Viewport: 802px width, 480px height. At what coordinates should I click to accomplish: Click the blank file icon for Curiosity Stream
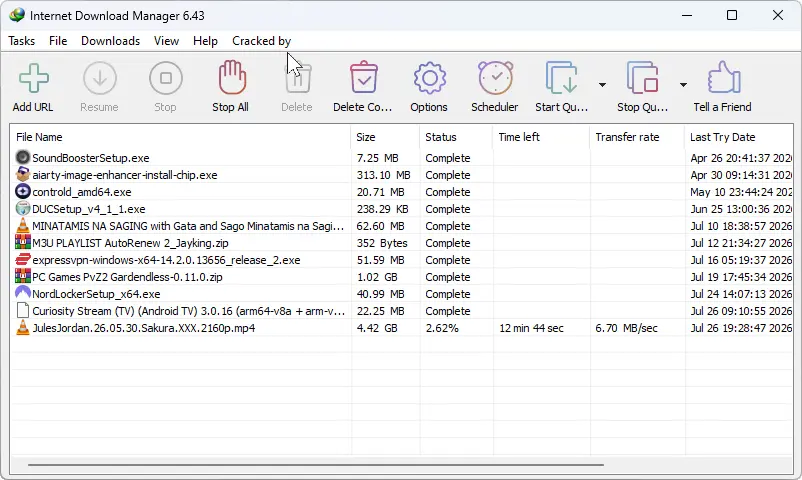23,310
